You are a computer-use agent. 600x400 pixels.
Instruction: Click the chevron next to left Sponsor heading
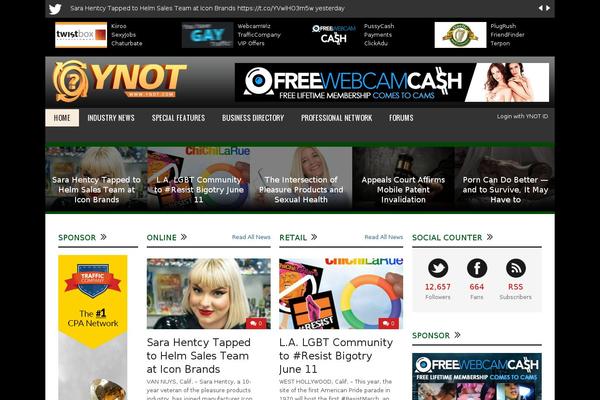(103, 237)
